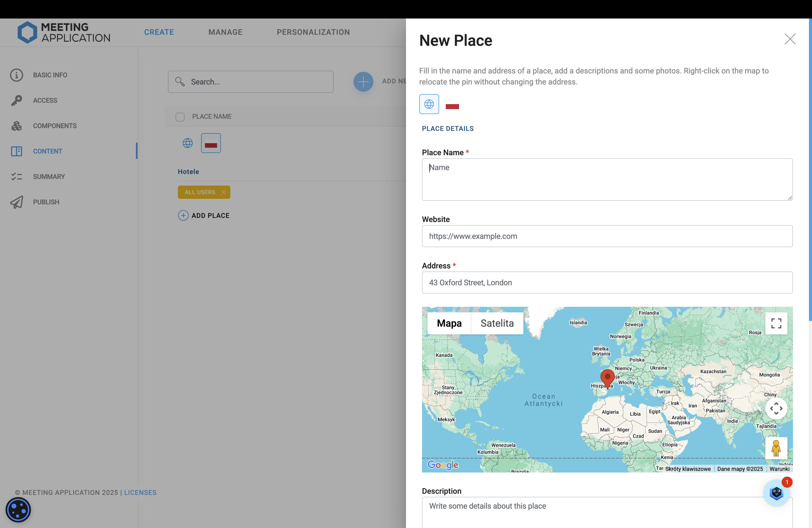Image resolution: width=812 pixels, height=528 pixels.
Task: Open the Manage tab
Action: point(225,32)
